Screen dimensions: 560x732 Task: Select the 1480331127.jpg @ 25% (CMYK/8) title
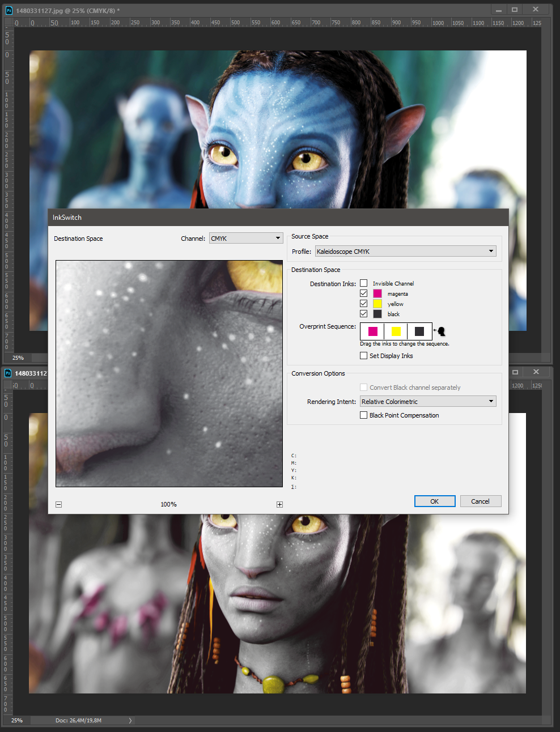68,11
